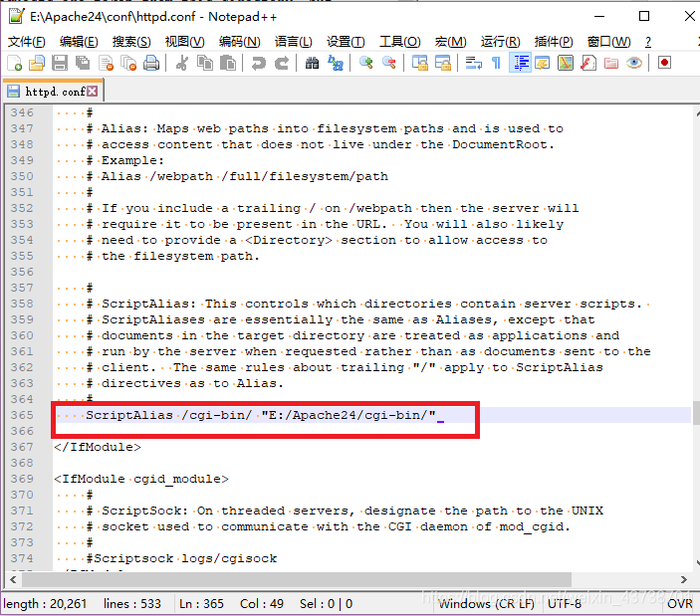Click Synchronize horizontal scrolling icon
The height and width of the screenshot is (616, 700).
click(443, 63)
